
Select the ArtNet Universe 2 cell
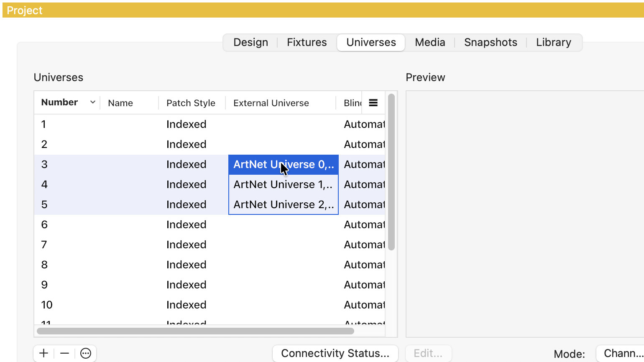[x=283, y=204]
